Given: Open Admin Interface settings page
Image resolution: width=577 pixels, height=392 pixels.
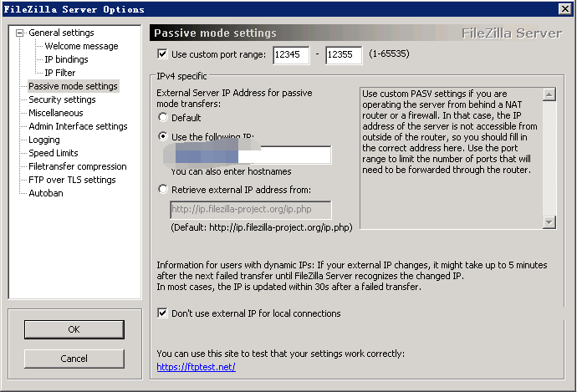Looking at the screenshot, I should click(x=78, y=126).
